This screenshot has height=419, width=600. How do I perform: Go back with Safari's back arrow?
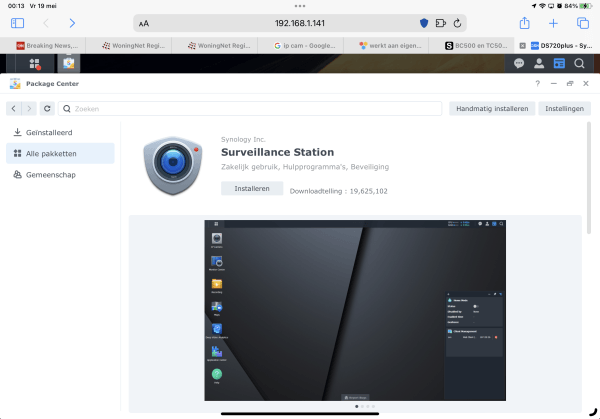click(x=46, y=23)
